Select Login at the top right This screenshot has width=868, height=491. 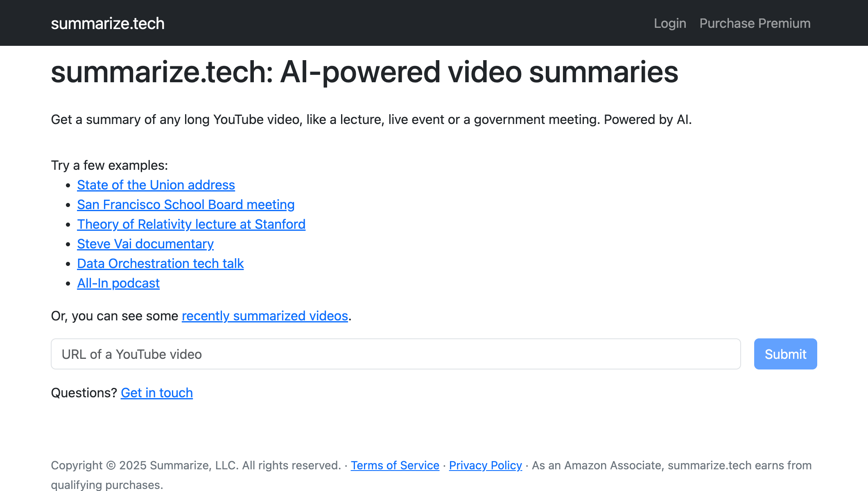pyautogui.click(x=670, y=23)
